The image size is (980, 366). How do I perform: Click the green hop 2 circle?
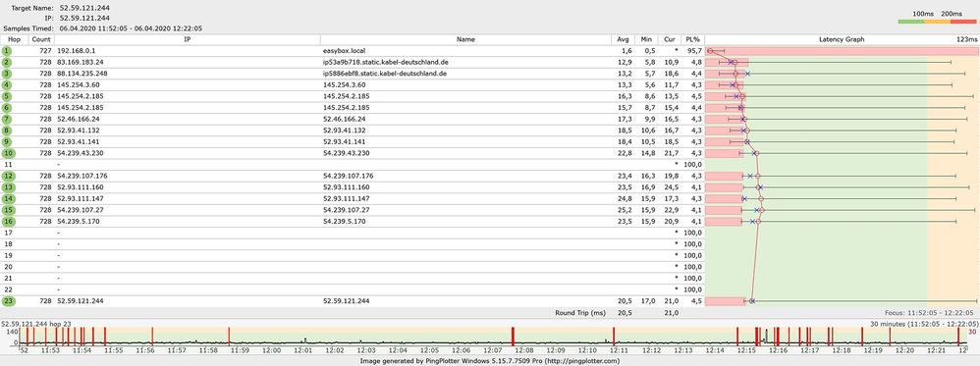[7, 62]
